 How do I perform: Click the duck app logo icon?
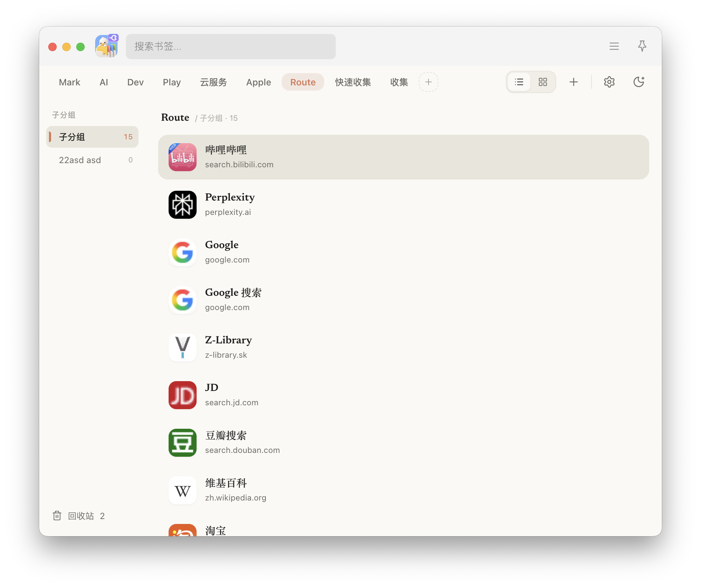click(x=107, y=46)
